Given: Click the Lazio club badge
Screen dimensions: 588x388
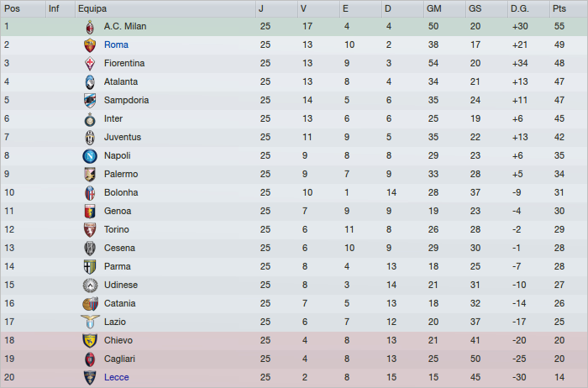Looking at the screenshot, I should pyautogui.click(x=90, y=322).
